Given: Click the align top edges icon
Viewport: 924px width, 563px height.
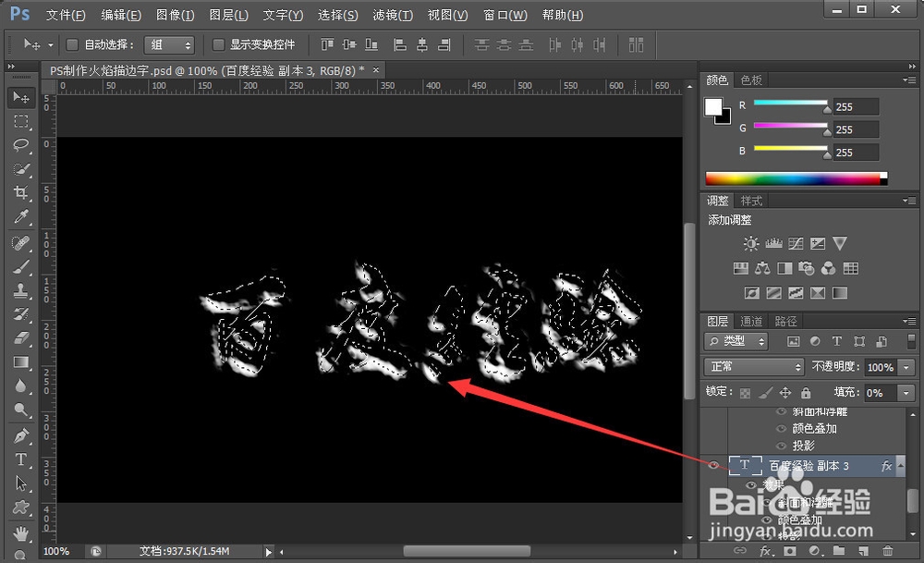Looking at the screenshot, I should click(327, 44).
